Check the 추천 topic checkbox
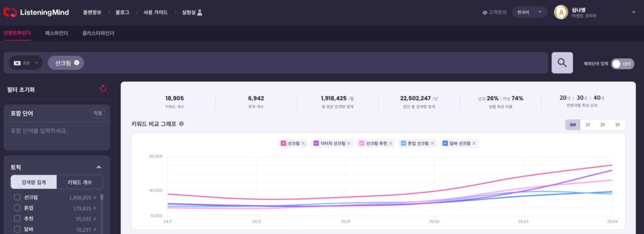644x234 pixels. (17, 218)
